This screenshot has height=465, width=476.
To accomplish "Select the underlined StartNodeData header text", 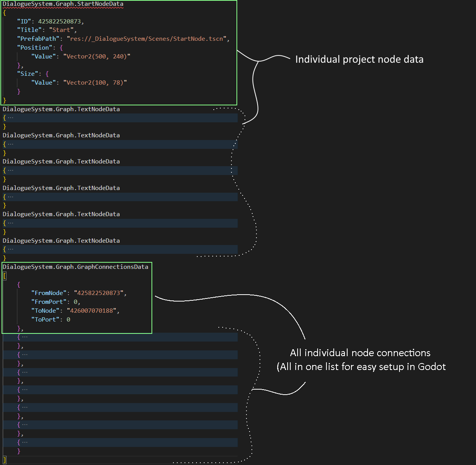I will [x=62, y=4].
